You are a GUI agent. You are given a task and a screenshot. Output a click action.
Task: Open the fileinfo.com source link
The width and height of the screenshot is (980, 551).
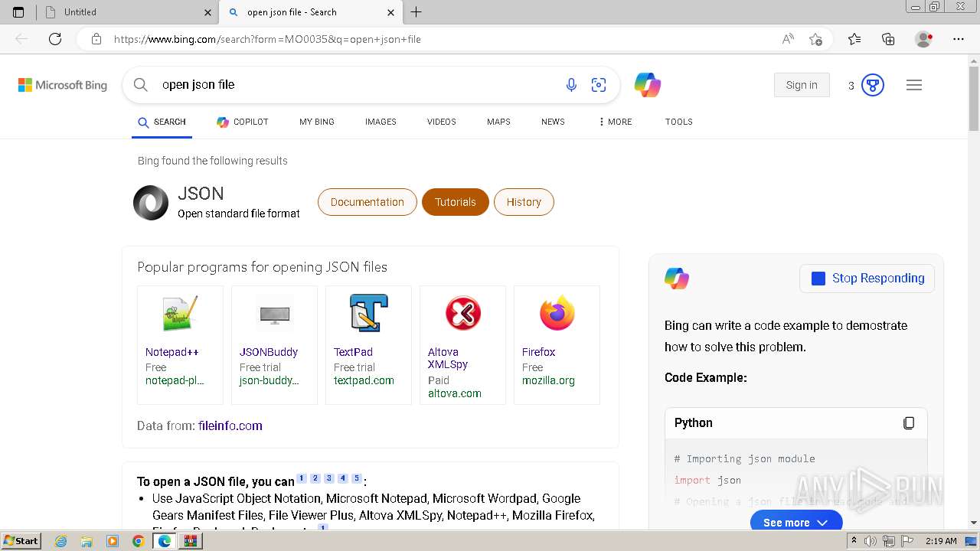[230, 425]
